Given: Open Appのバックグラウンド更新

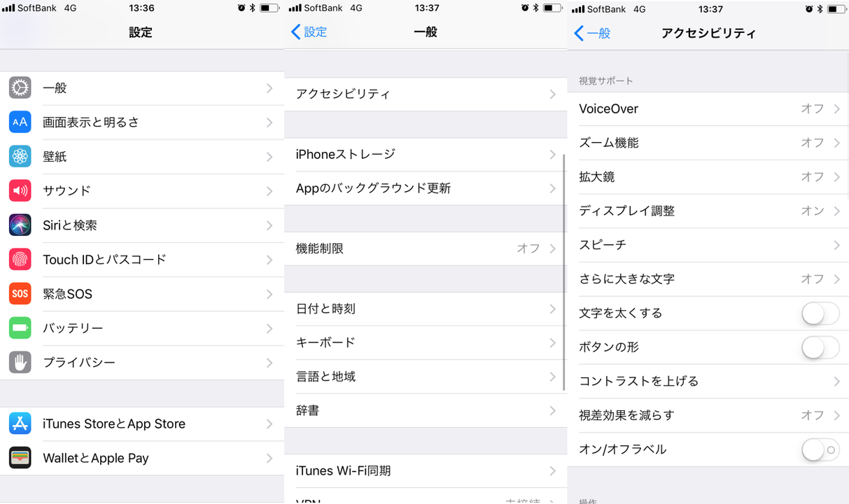Looking at the screenshot, I should tap(426, 188).
